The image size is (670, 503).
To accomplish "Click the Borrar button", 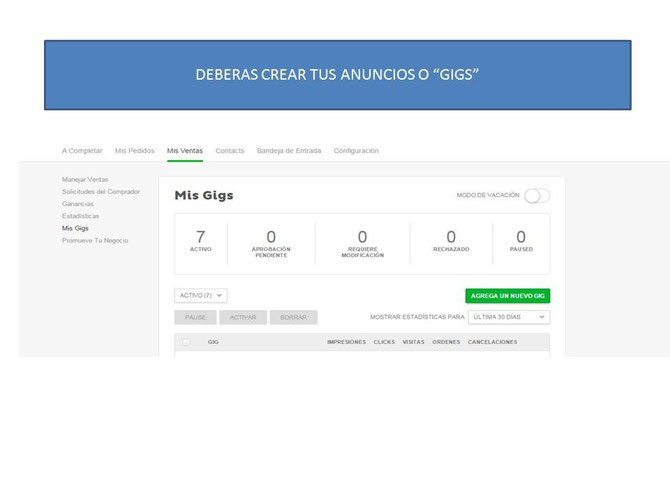I will pyautogui.click(x=294, y=318).
